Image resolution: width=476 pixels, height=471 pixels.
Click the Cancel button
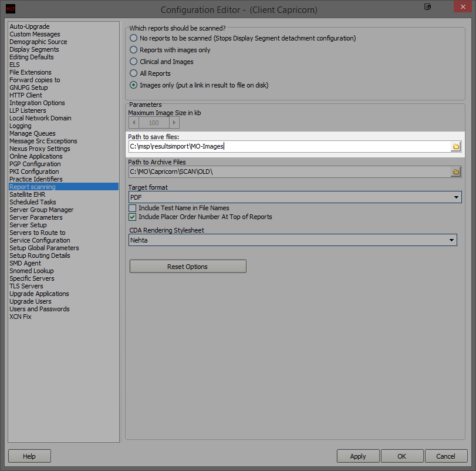tap(446, 456)
